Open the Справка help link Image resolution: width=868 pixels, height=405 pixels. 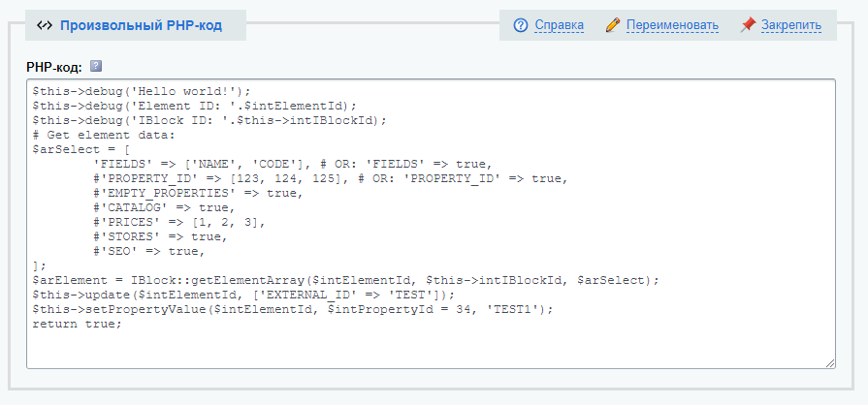[559, 25]
